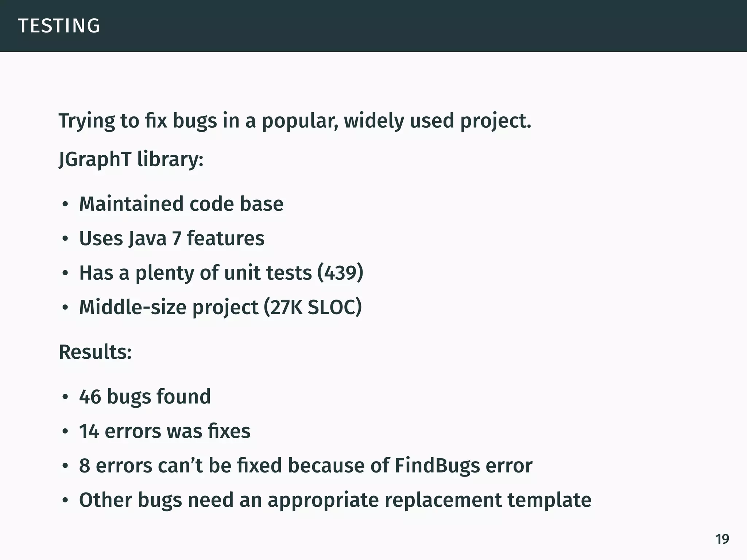This screenshot has height=560, width=747.
Task: Click the 'Uses Java 7 features' bullet
Action: tap(171, 238)
